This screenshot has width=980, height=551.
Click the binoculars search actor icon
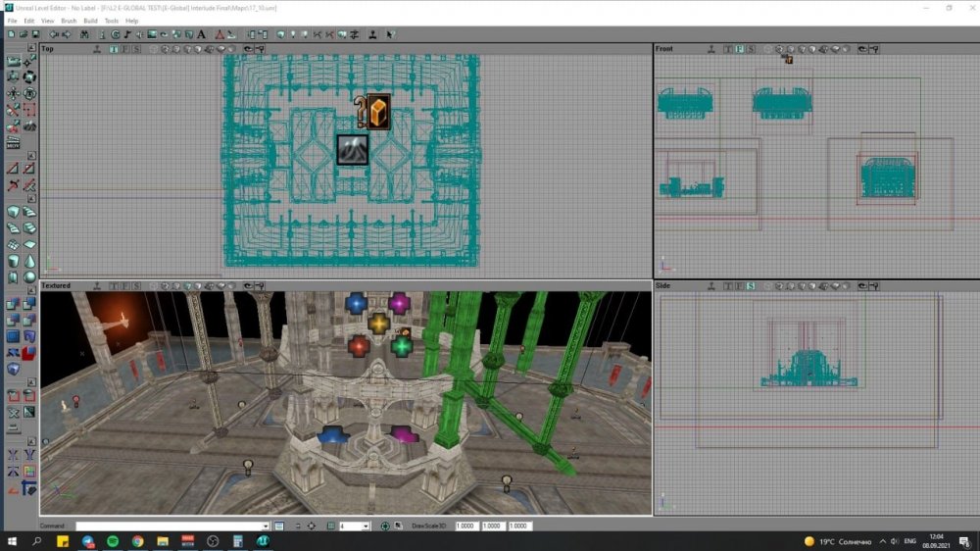coord(85,34)
